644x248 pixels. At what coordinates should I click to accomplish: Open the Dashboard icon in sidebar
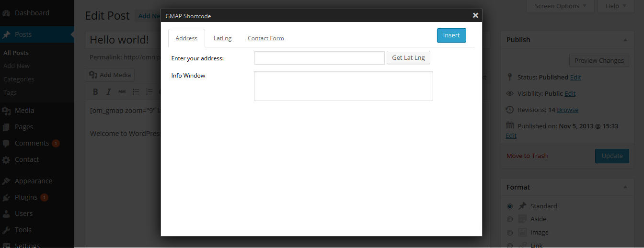[7, 13]
